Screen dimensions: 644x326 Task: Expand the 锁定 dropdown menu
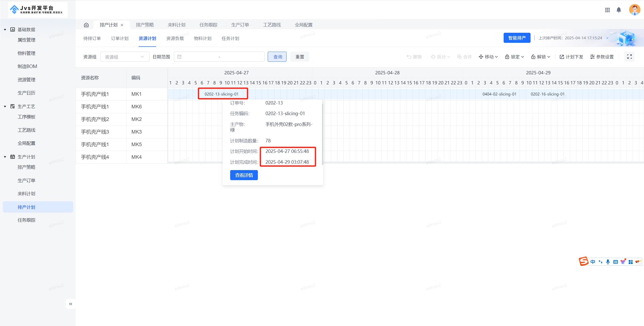[x=514, y=56]
